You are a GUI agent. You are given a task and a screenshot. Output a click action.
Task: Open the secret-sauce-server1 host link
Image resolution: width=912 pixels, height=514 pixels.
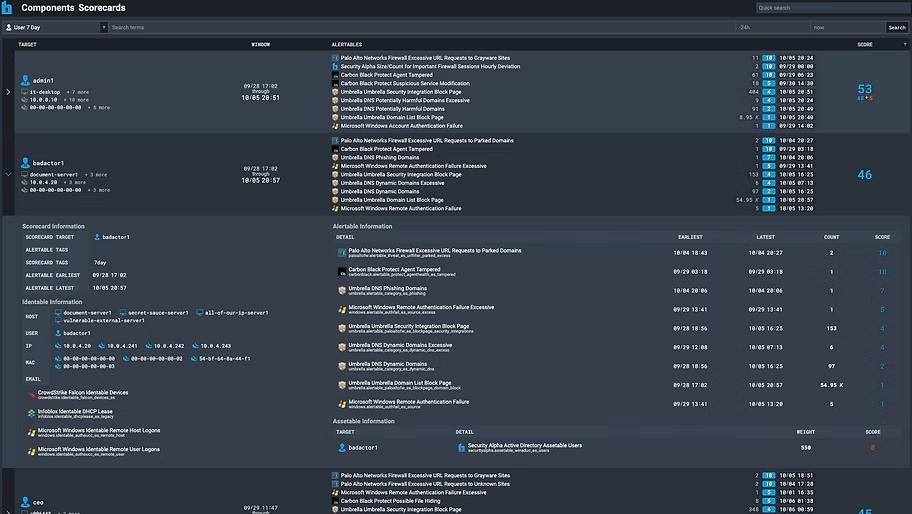click(158, 313)
